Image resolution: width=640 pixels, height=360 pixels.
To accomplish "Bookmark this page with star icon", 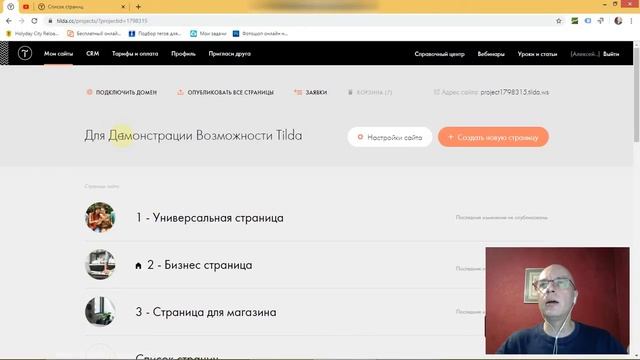I will coord(559,21).
